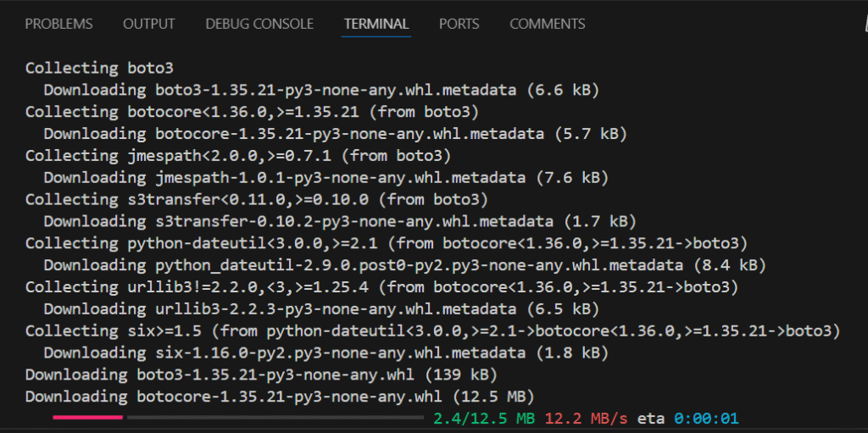
Task: Show the PORTS tab
Action: click(x=459, y=25)
